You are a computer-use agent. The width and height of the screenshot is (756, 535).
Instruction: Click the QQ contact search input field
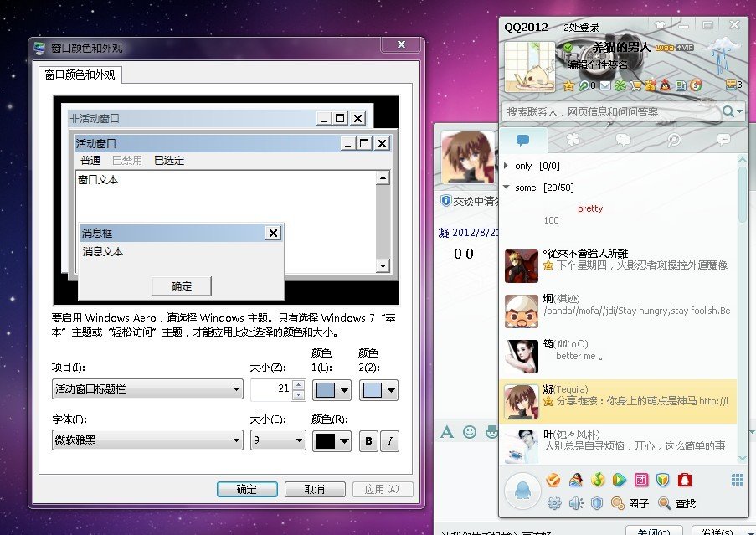[611, 111]
